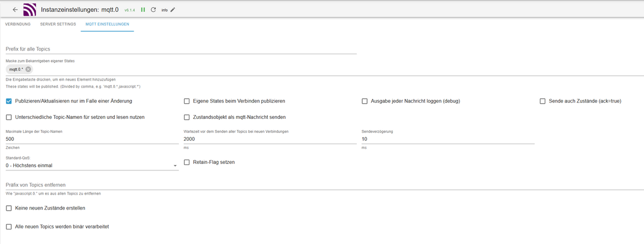Click the Maske zum Bekanntgeben field beside chip

338,69
